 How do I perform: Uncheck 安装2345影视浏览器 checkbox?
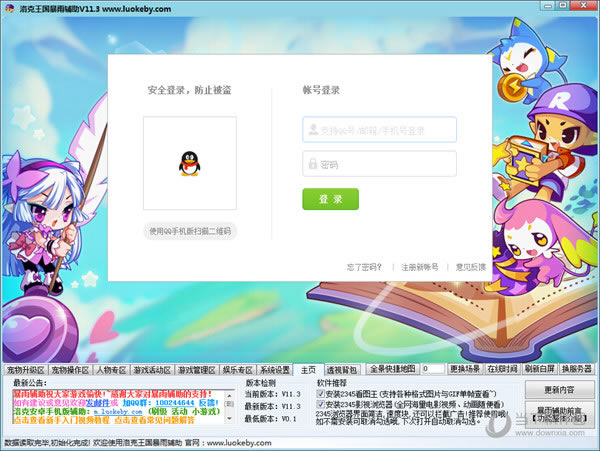pyautogui.click(x=320, y=404)
